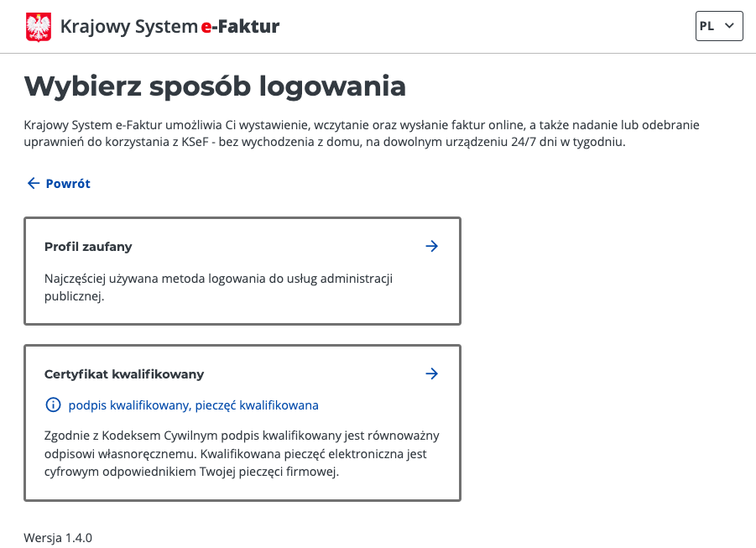Select the Profil zaufany login card

pos(242,271)
